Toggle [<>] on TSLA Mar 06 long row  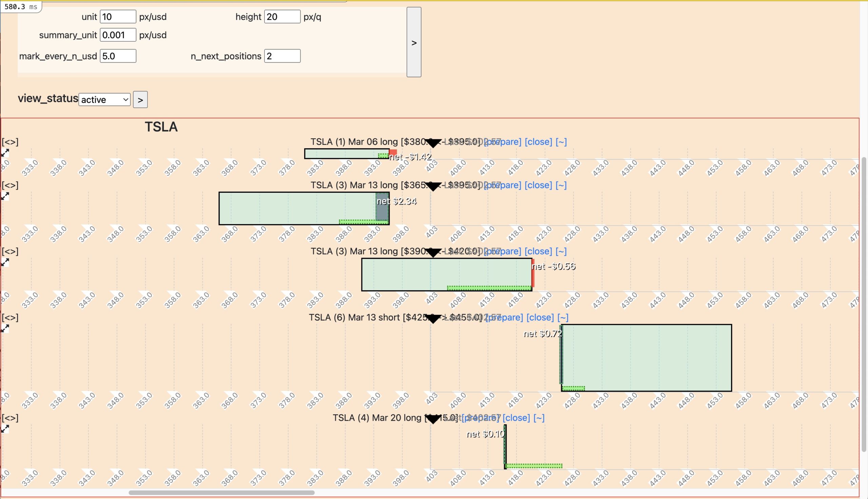tap(10, 142)
